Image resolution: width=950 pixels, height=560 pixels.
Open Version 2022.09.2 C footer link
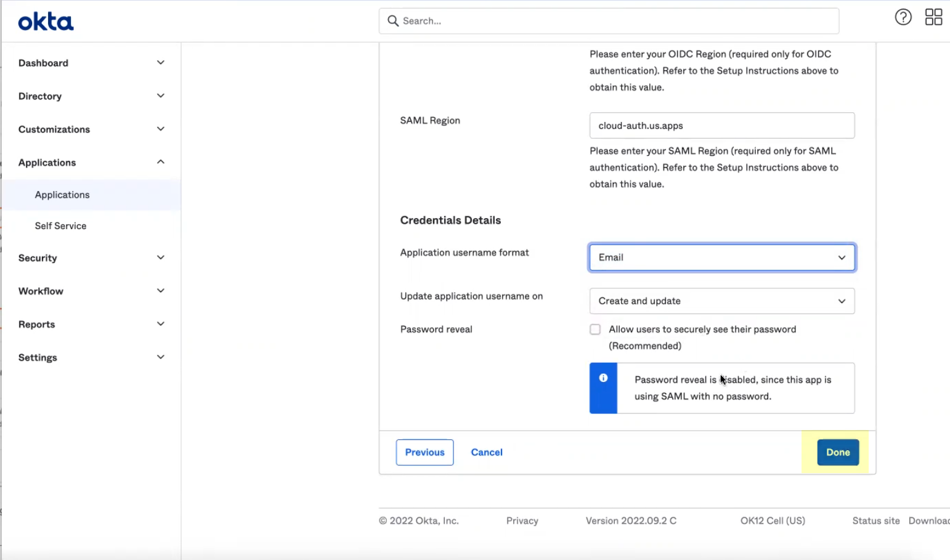point(631,521)
